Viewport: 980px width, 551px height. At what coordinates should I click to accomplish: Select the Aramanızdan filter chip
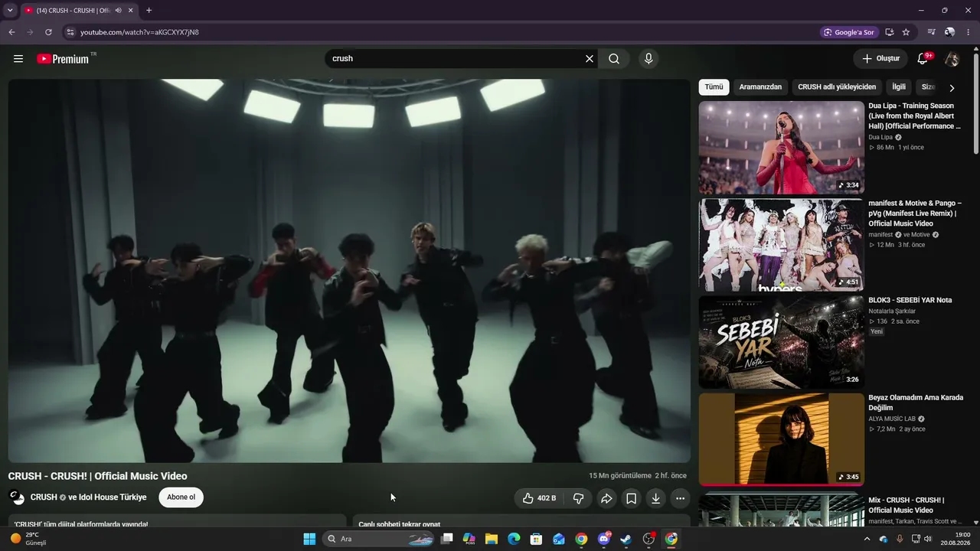coord(760,87)
